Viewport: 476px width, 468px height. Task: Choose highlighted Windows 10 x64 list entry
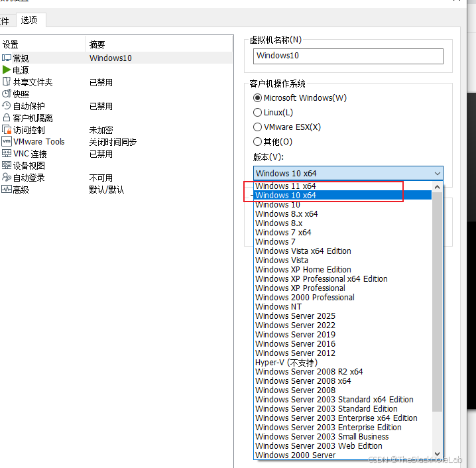[x=343, y=195]
